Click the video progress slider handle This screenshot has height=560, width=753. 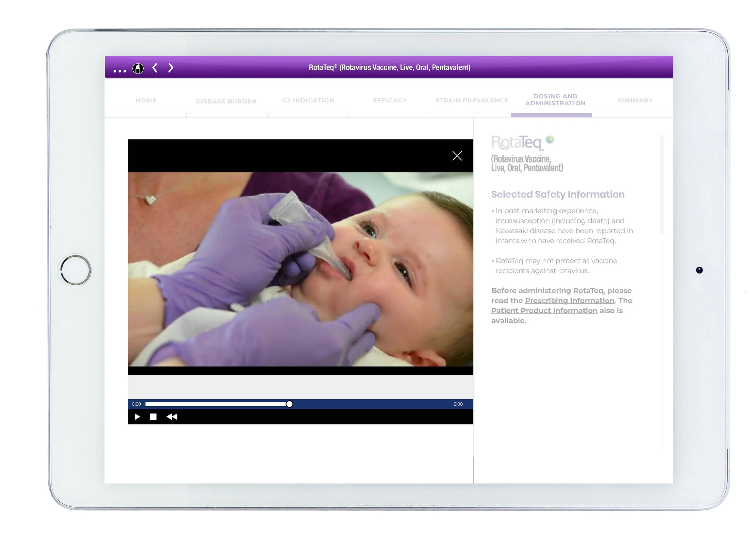pyautogui.click(x=289, y=404)
